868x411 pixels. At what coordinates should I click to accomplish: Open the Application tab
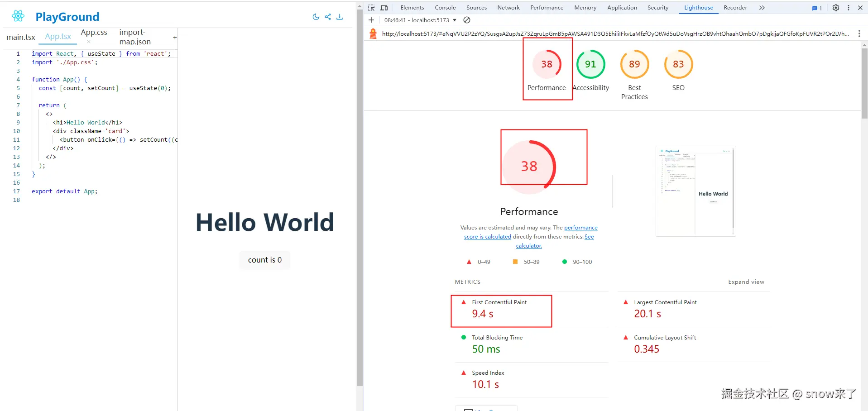coord(622,8)
